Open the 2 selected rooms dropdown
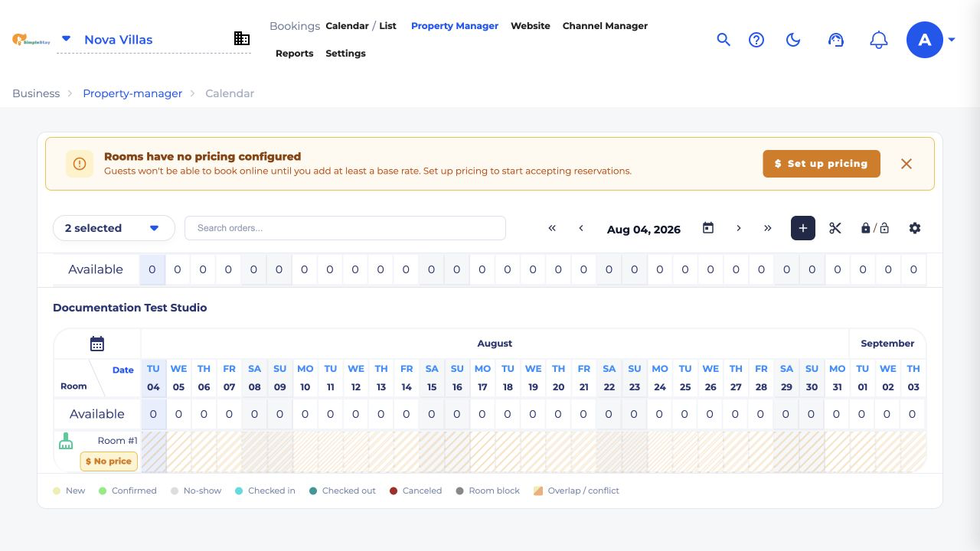Screen dimensions: 980x551 tap(113, 228)
